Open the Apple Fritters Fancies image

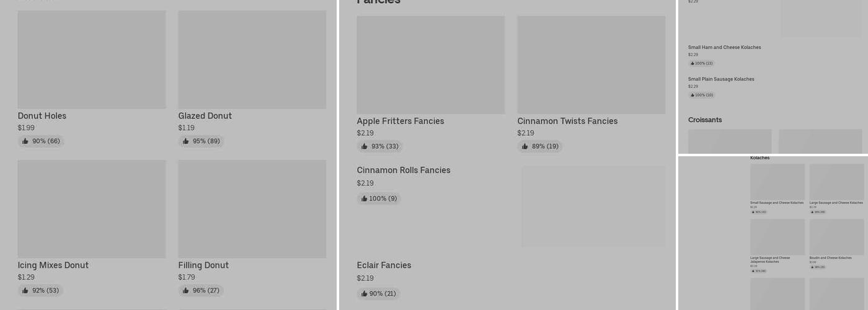click(x=431, y=65)
